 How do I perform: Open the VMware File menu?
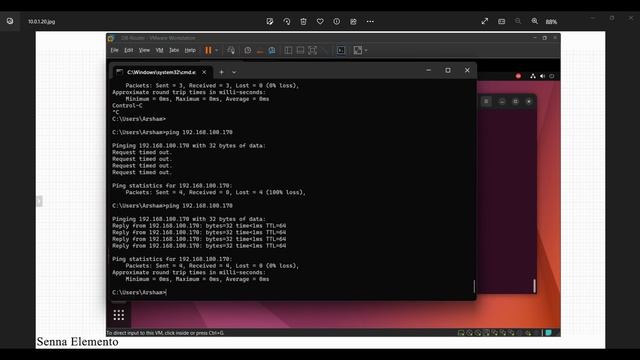(115, 50)
